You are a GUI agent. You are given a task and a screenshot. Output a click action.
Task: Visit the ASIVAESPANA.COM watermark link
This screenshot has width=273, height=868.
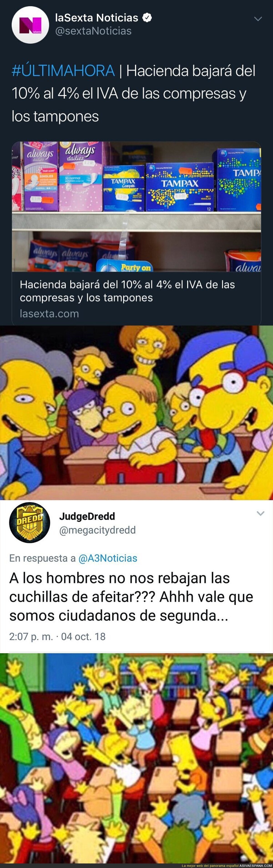tap(256, 866)
